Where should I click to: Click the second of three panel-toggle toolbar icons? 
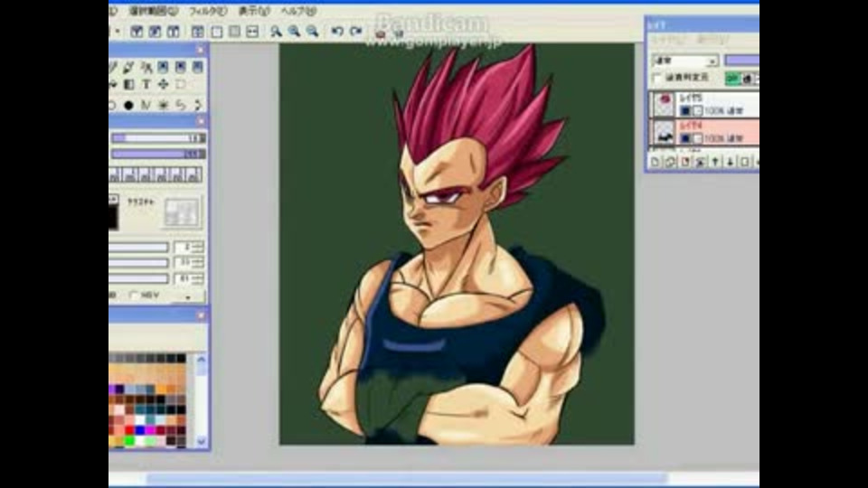pyautogui.click(x=155, y=32)
